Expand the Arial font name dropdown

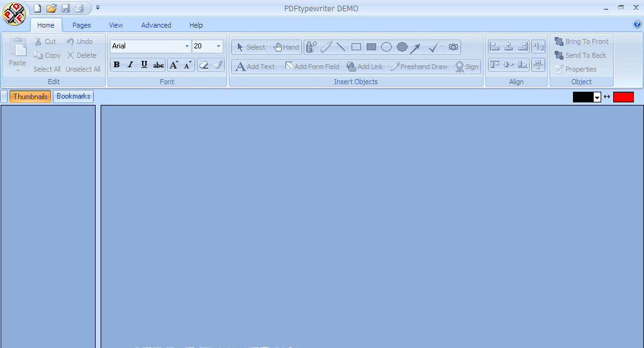pyautogui.click(x=187, y=46)
